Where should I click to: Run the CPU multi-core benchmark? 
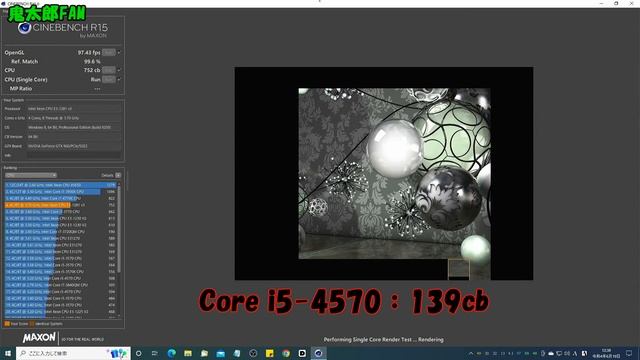click(109, 70)
